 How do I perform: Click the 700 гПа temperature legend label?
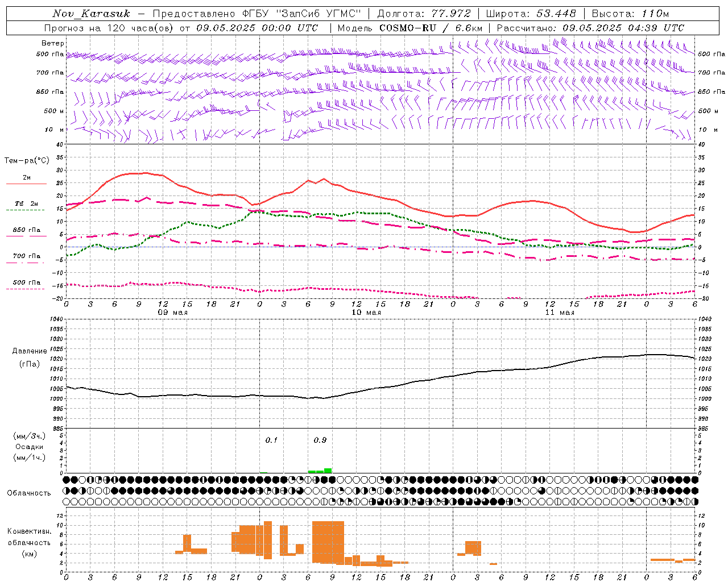26,256
